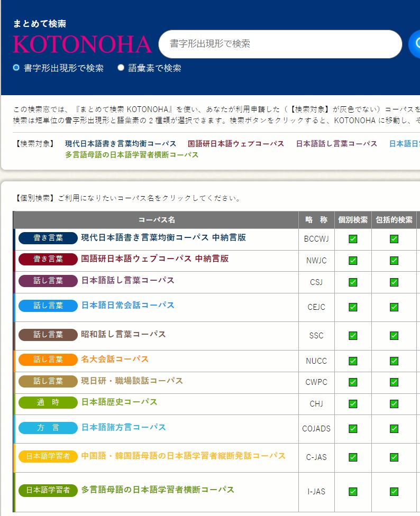
Task: Open 現日研・職場談話コーパス table link
Action: pos(132,381)
